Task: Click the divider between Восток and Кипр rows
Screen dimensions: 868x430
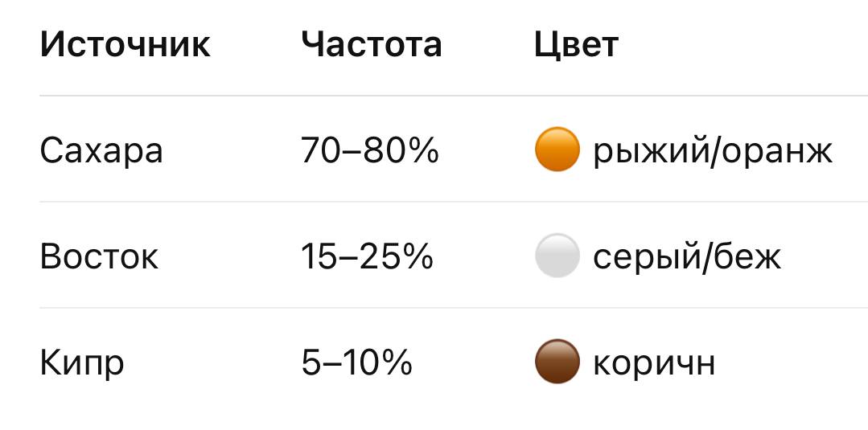Action: [x=450, y=308]
